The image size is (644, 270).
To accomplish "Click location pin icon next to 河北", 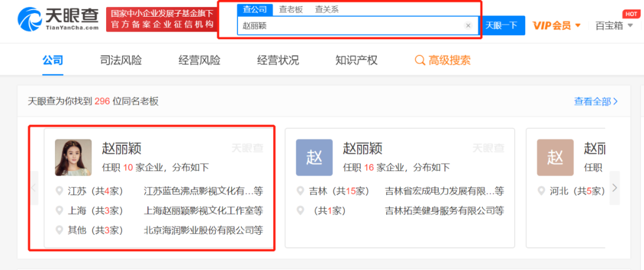I will click(x=541, y=191).
